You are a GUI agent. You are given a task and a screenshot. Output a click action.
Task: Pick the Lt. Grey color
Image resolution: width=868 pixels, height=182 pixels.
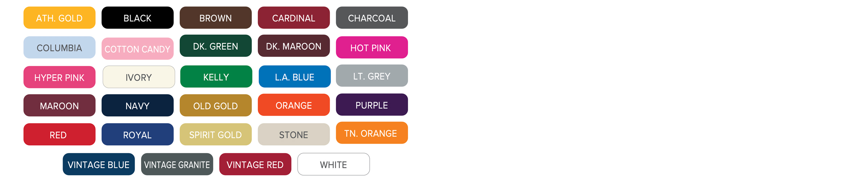click(372, 76)
